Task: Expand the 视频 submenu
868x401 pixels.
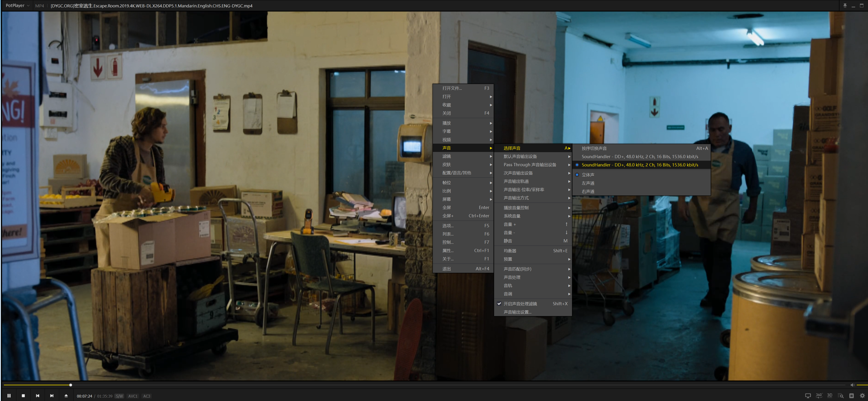Action: 464,140
